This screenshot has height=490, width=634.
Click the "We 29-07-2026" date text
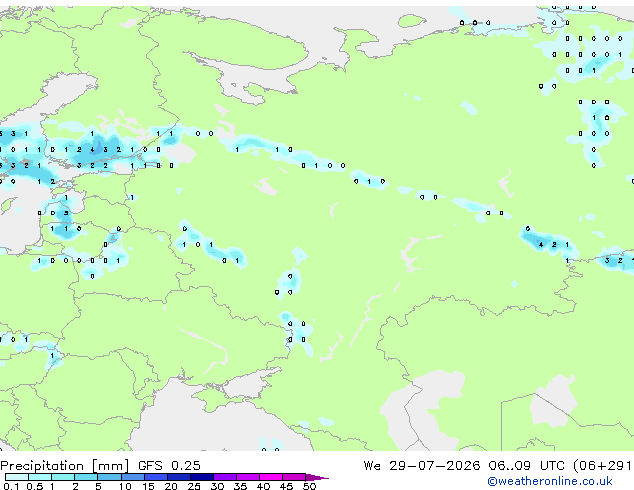[422, 466]
